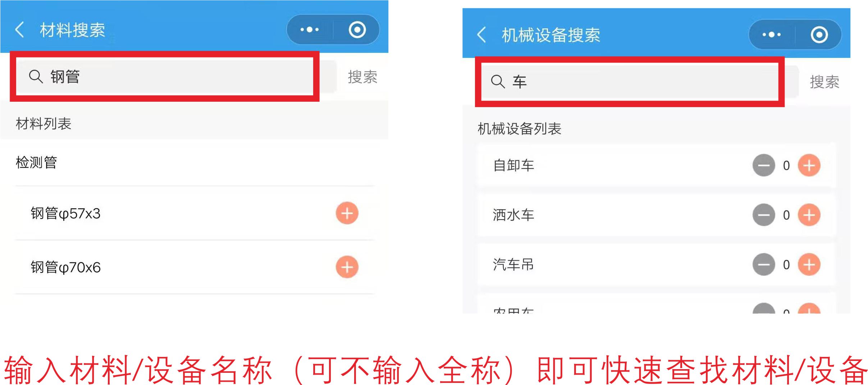Select the 检测管 category row
The image size is (868, 385).
(194, 162)
